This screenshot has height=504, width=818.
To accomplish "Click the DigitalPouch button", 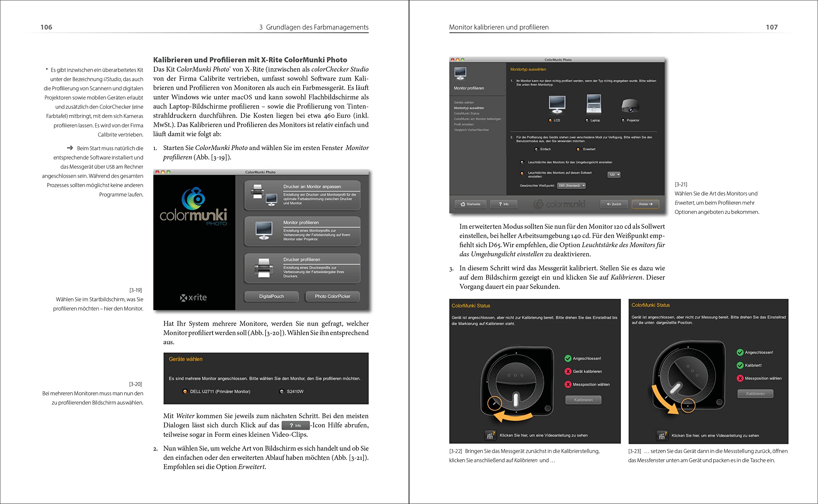I will point(271,296).
